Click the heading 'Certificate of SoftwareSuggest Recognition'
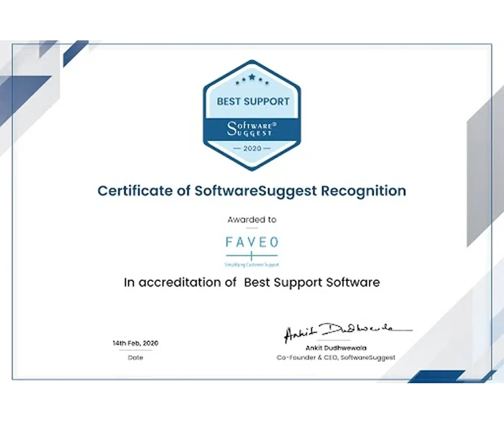The height and width of the screenshot is (435, 504). [252, 191]
